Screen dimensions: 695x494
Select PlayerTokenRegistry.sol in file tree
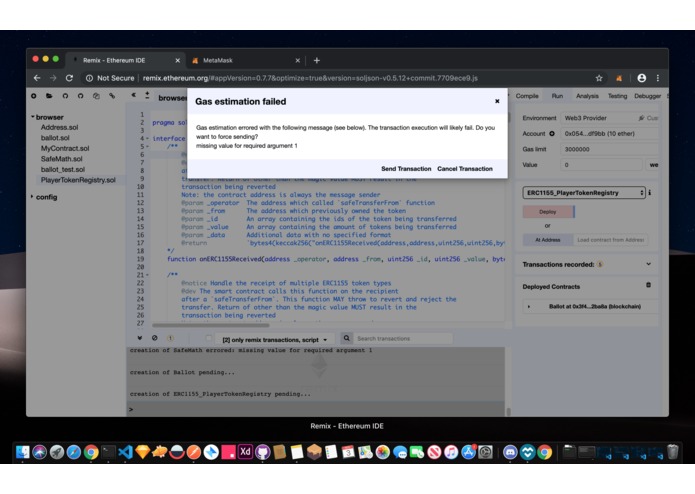pos(78,180)
